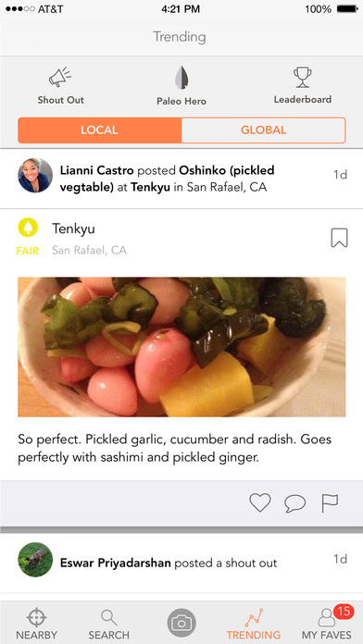Bookmark the Tenkyu post

point(339,238)
